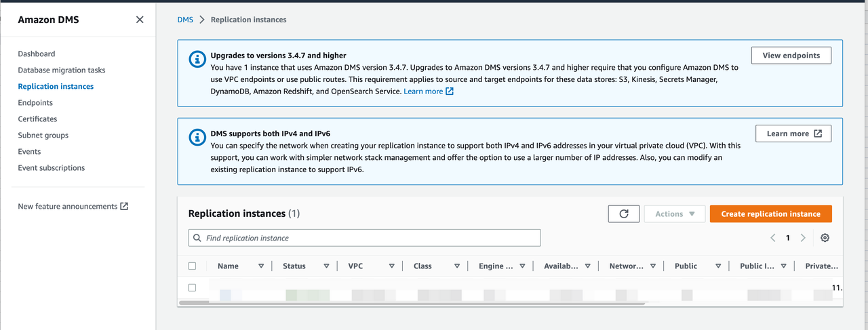Refresh the replication instances list
This screenshot has height=330, width=868.
pyautogui.click(x=624, y=213)
